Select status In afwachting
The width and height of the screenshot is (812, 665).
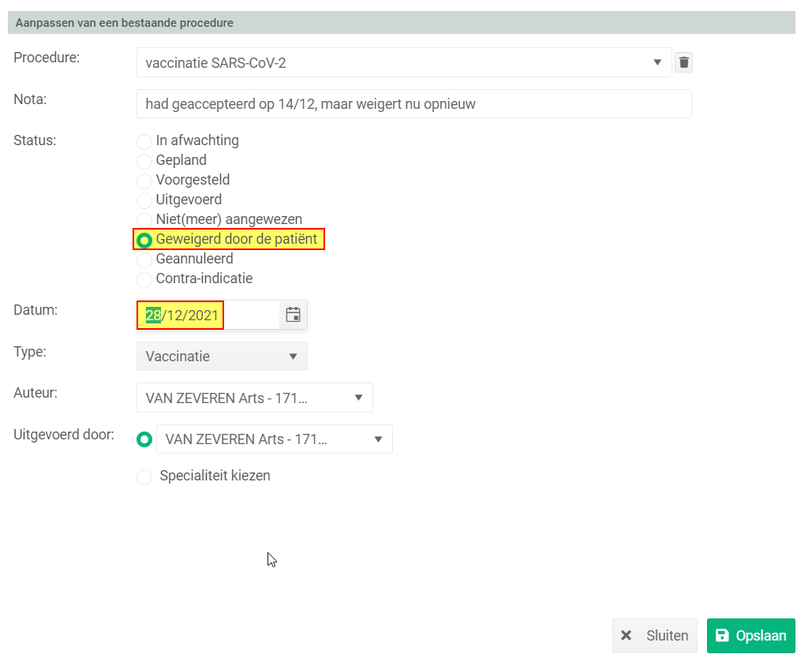click(144, 141)
